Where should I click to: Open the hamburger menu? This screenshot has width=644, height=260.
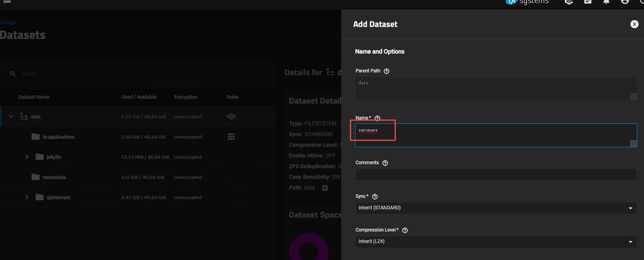[x=7, y=1]
